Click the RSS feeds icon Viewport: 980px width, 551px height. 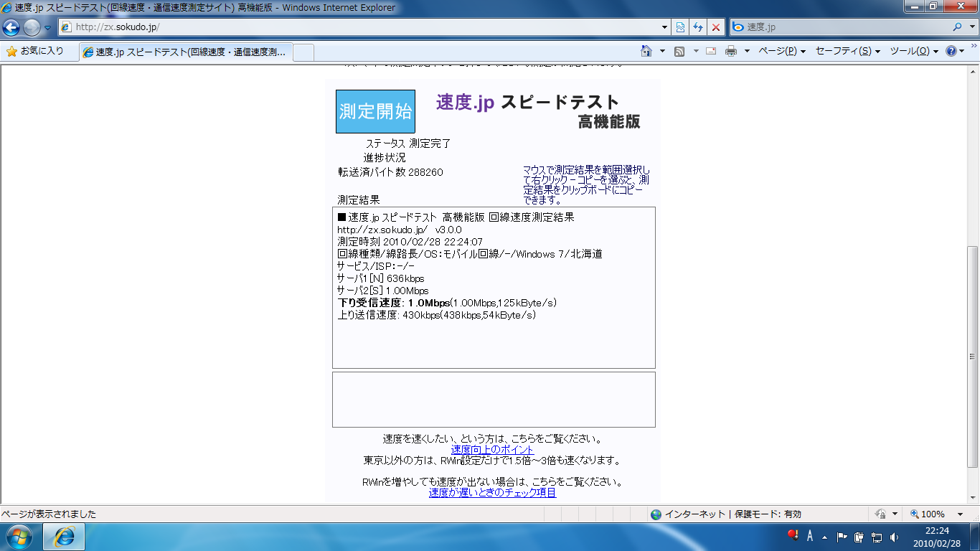679,51
